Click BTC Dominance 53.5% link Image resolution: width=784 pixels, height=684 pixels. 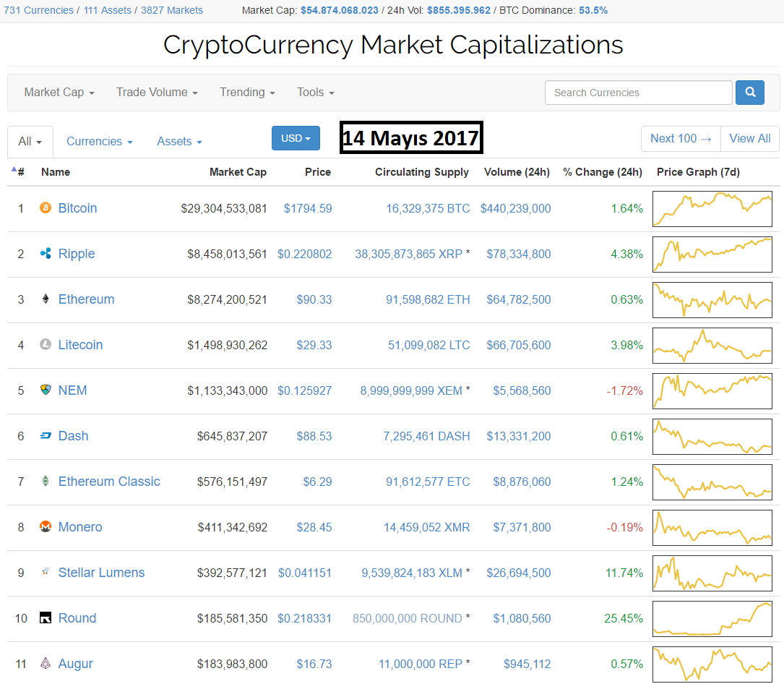point(593,10)
